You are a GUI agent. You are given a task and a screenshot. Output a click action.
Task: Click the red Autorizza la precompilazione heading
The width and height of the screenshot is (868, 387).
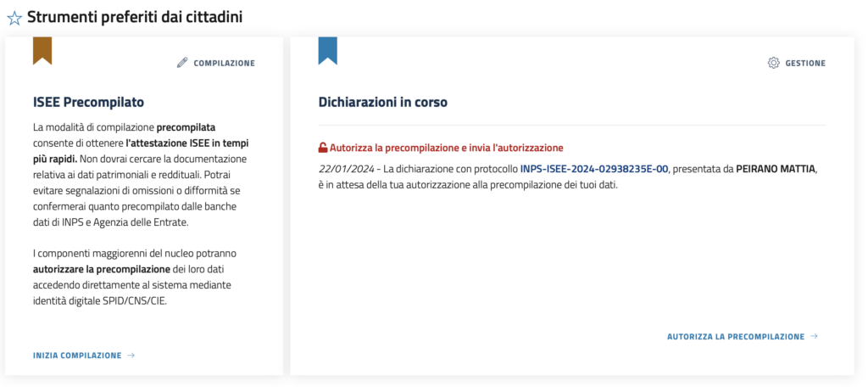[446, 148]
